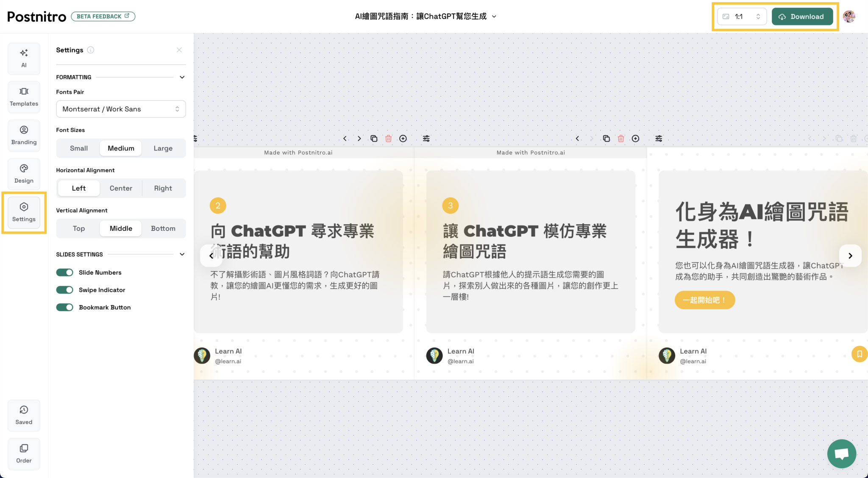This screenshot has width=868, height=478.
Task: Open the Design panel
Action: coord(24,174)
